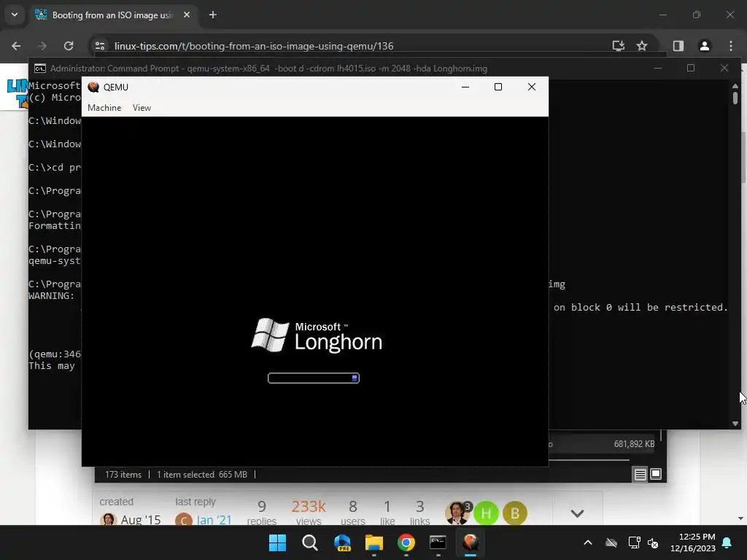Click the 9 replies count
The height and width of the screenshot is (560, 747).
262,513
